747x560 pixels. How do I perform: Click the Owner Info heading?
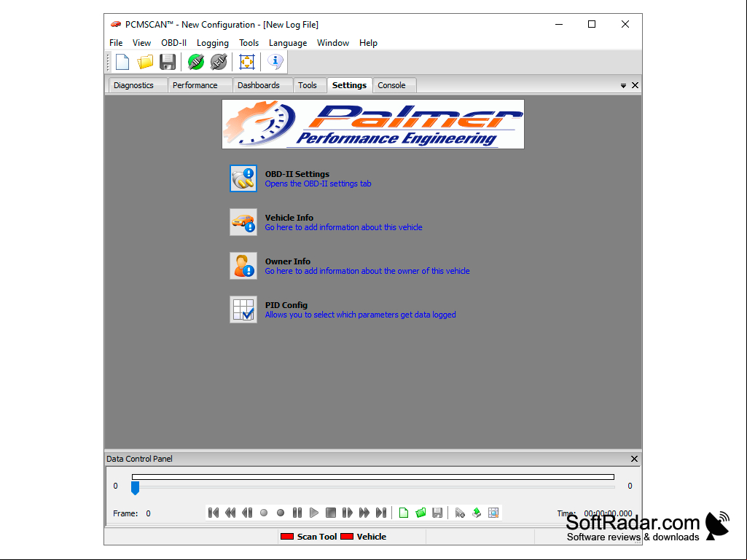[x=288, y=261]
